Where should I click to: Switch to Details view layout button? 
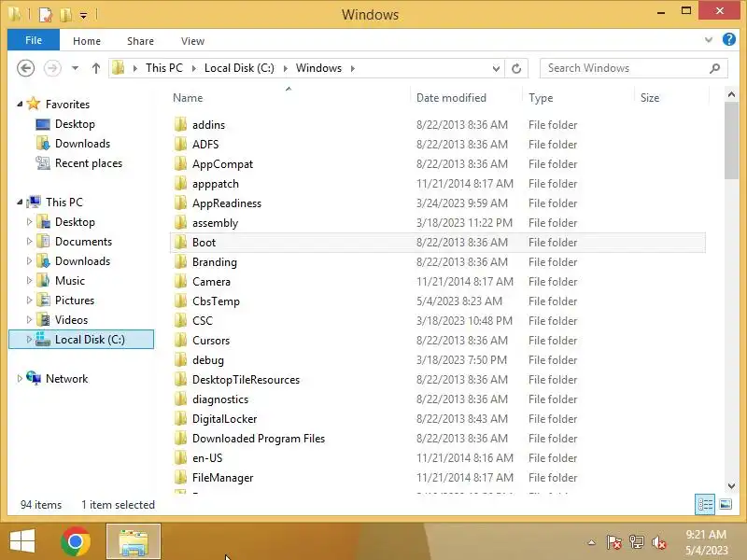point(705,504)
